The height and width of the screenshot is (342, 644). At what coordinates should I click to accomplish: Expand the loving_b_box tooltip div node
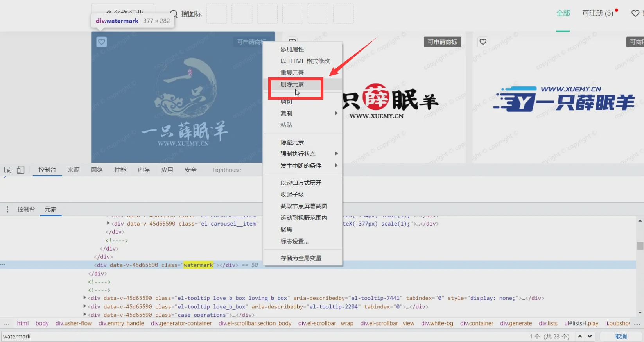point(85,298)
